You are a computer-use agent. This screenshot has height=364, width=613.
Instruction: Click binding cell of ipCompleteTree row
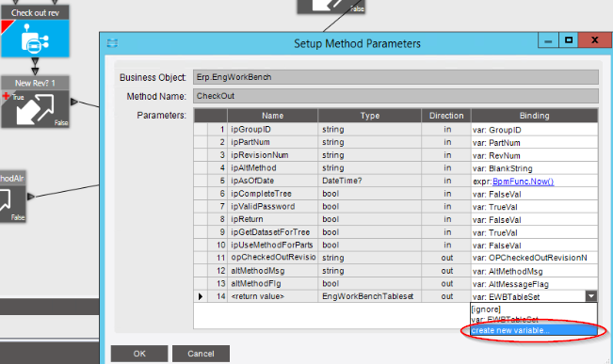point(535,194)
